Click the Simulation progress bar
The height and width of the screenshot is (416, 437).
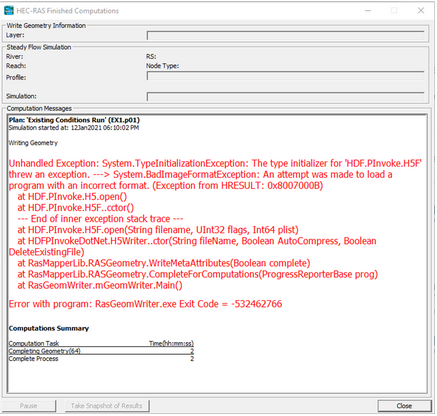pyautogui.click(x=286, y=96)
